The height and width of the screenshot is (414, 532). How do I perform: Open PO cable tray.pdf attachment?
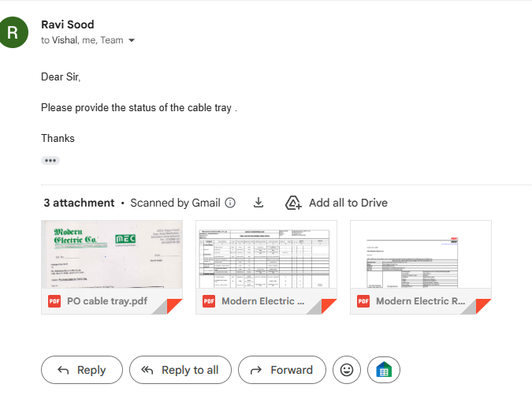coord(112,267)
